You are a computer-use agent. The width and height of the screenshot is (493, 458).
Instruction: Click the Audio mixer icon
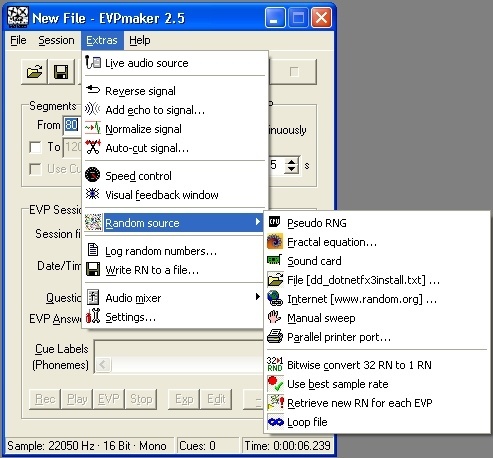[x=93, y=297]
